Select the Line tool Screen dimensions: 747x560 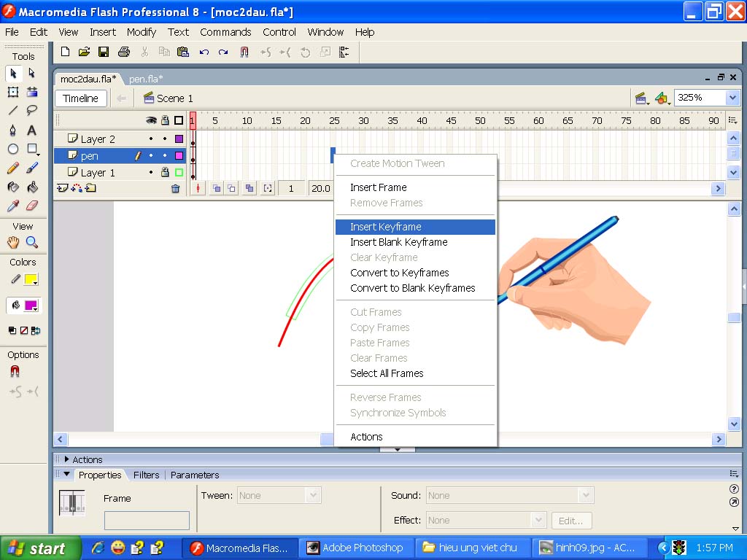[13, 111]
